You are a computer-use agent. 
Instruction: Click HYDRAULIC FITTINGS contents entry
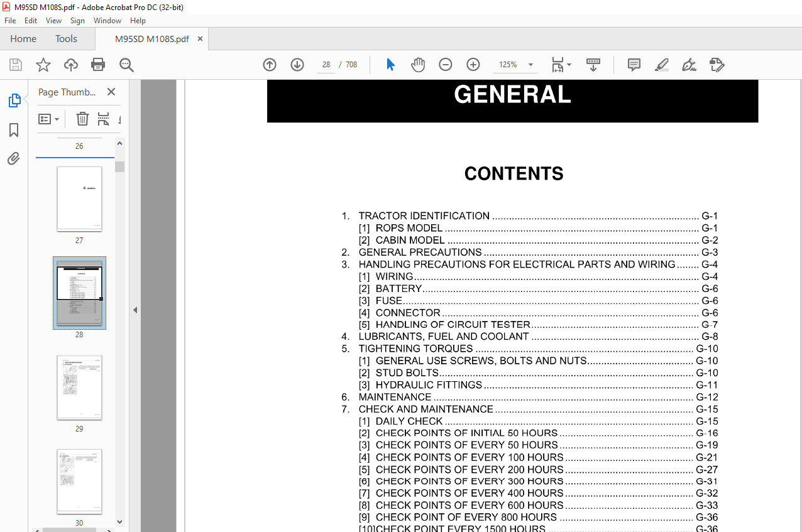tap(538, 385)
